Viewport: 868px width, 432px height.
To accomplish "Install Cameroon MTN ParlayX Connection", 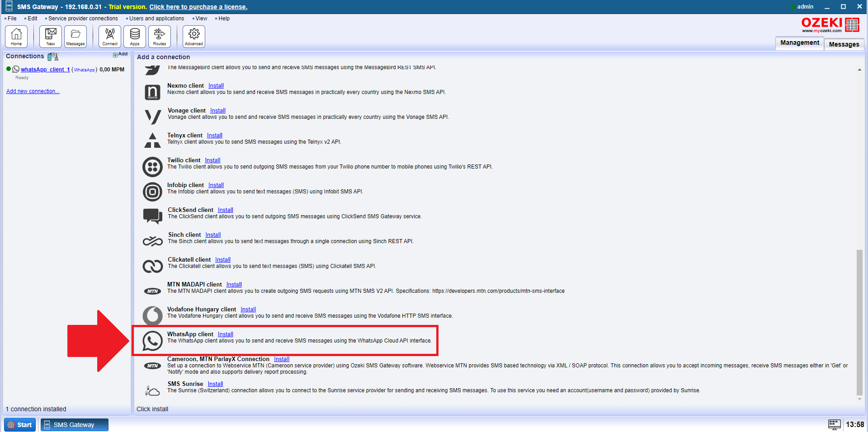I will (x=282, y=359).
